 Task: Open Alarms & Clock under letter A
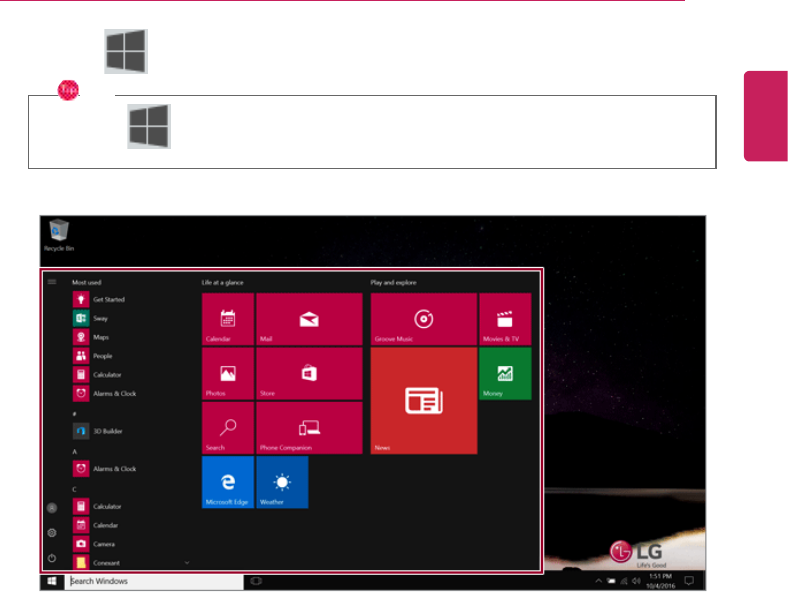click(105, 469)
